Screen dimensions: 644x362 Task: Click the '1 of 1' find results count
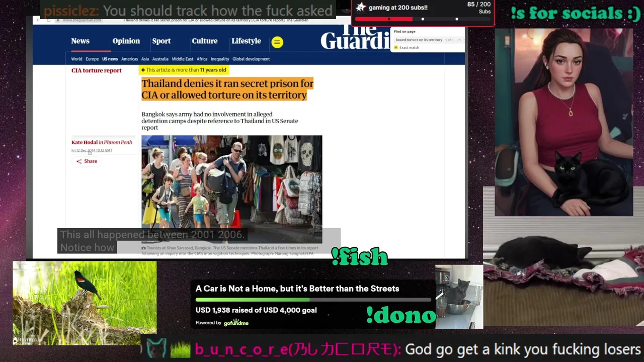[x=449, y=40]
